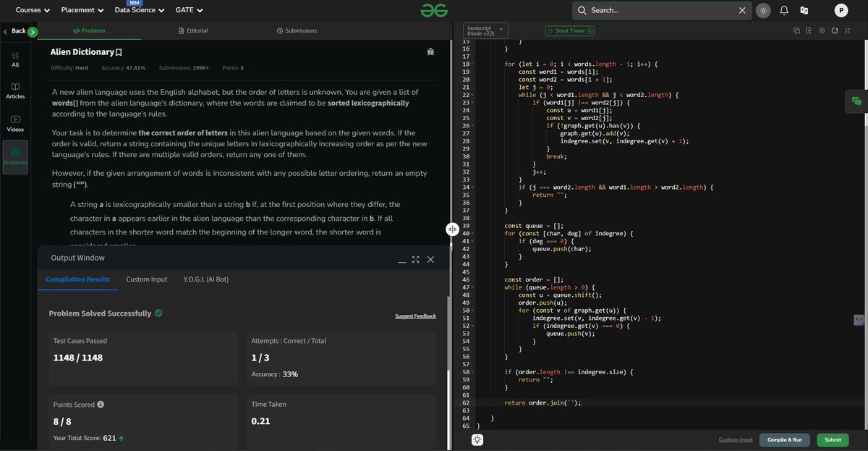Toggle editor fullscreen mode icon
Image resolution: width=868 pixels, height=451 pixels.
(848, 31)
